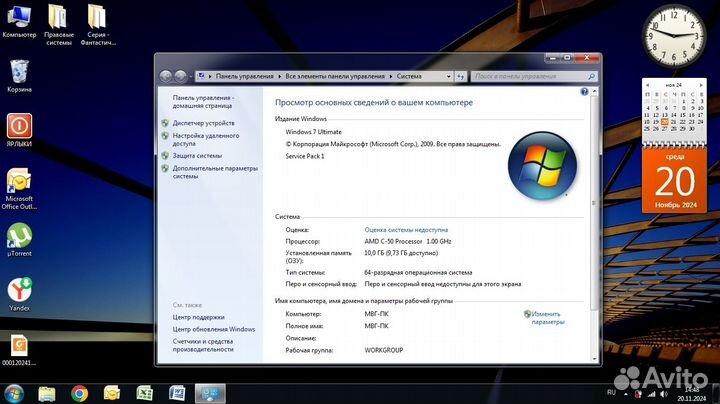The image size is (720, 404).
Task: Select the 10,0 ГБ memory value
Action: point(401,253)
